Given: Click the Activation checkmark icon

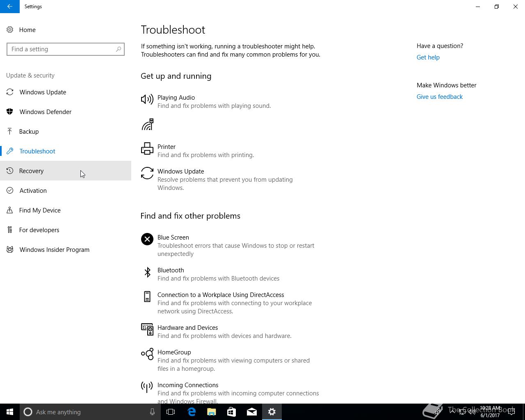Looking at the screenshot, I should click(10, 190).
